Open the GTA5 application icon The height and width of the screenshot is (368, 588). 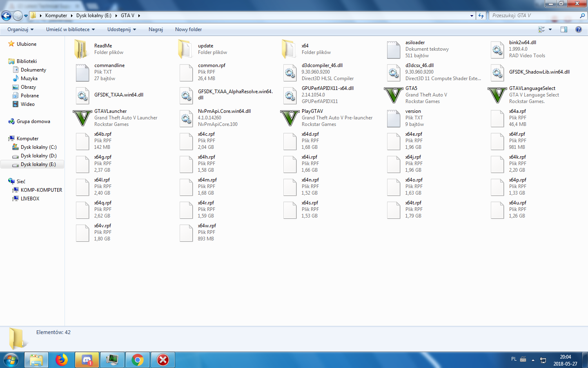[394, 95]
